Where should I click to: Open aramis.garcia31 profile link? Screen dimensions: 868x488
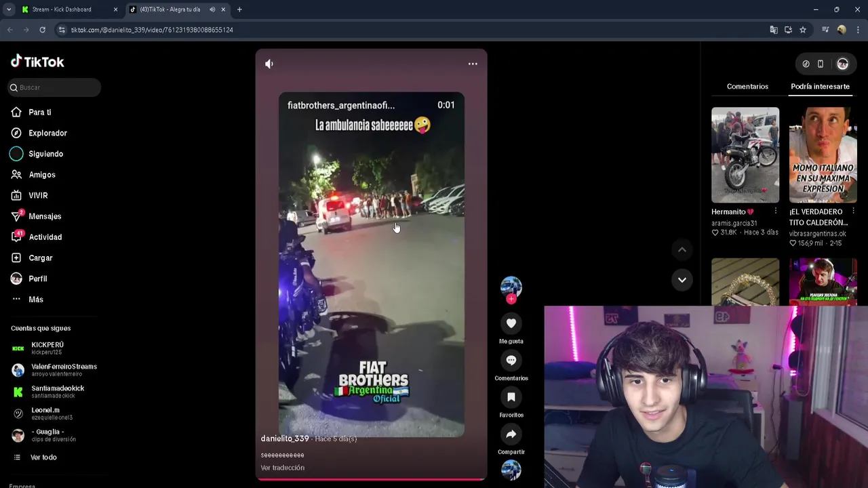[x=734, y=223]
